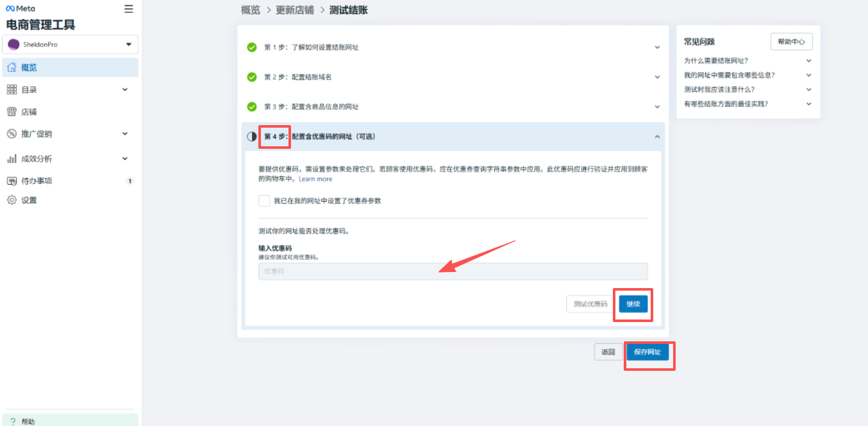Check the 我已在我的网址中设置了优惠券参数 checkbox

pos(264,201)
